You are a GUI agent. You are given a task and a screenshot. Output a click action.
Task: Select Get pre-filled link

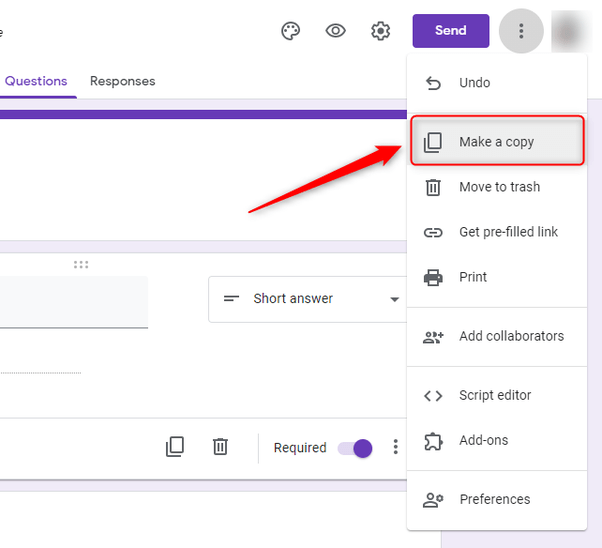(x=497, y=232)
